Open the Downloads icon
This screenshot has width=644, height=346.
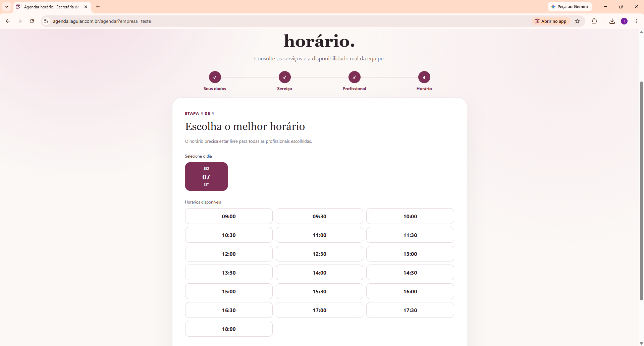point(612,21)
